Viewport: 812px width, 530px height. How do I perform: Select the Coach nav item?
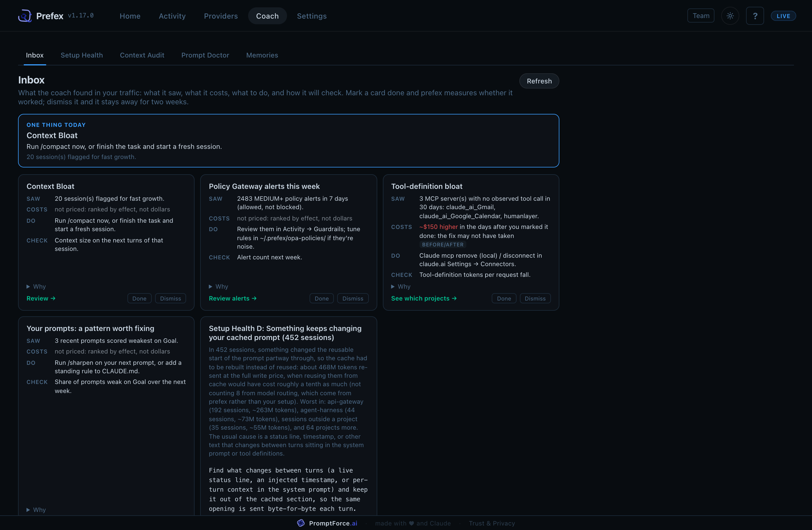[x=267, y=16]
